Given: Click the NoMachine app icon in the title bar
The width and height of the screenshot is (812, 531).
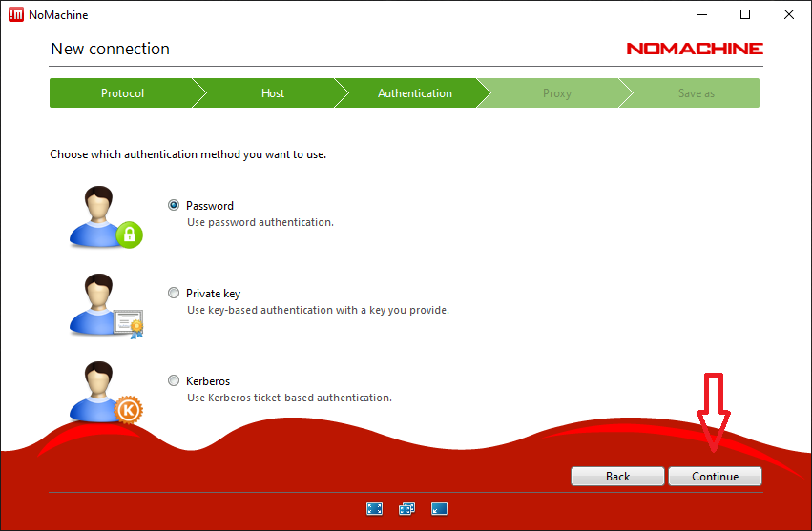Looking at the screenshot, I should click(x=16, y=14).
